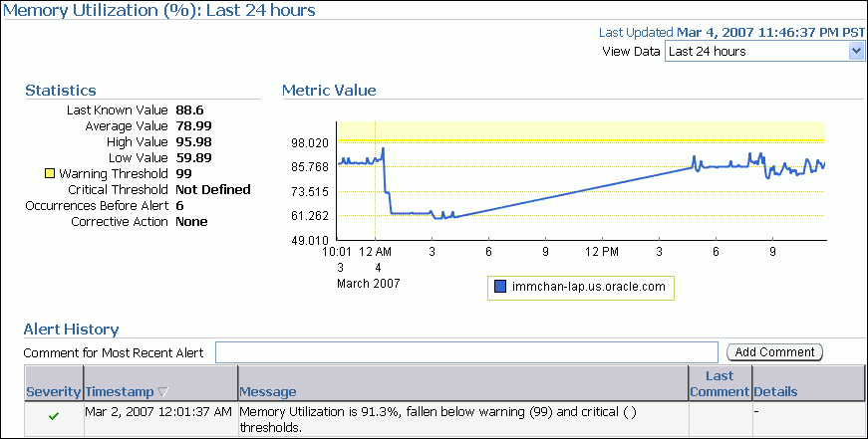Click the yellow warning band on the chart

coord(598,130)
